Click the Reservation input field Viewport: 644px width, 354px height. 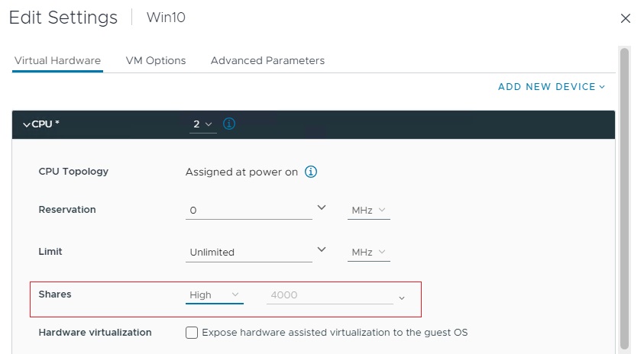[248, 210]
